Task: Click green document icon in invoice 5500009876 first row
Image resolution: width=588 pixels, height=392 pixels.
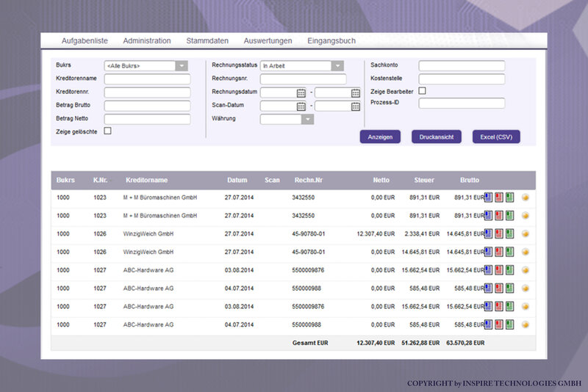Action: pos(509,270)
